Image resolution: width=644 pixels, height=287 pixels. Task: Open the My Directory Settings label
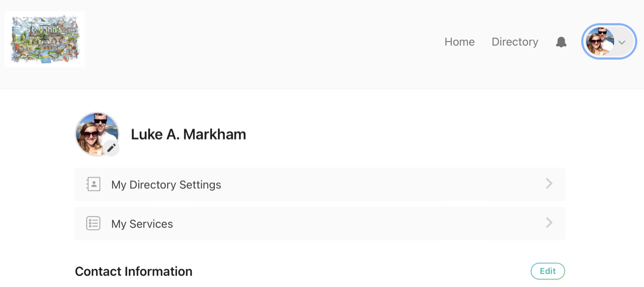coord(166,185)
